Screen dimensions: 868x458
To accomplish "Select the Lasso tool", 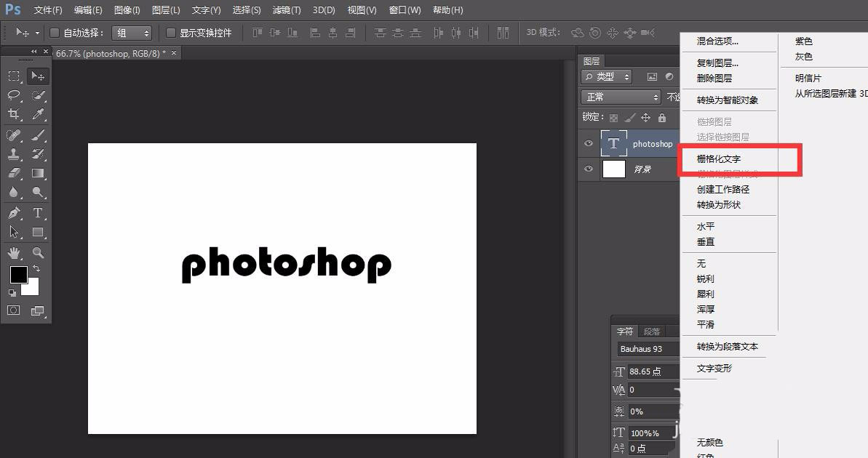I will click(x=15, y=95).
